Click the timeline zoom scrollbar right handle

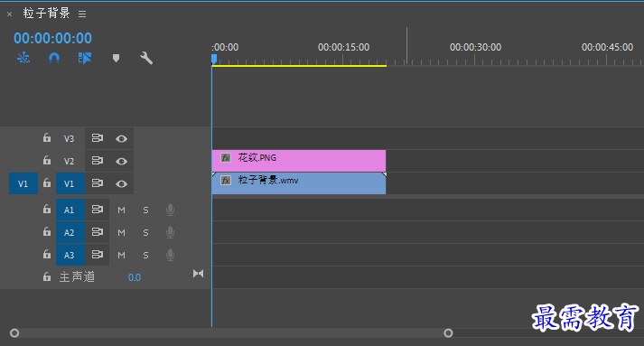click(448, 332)
